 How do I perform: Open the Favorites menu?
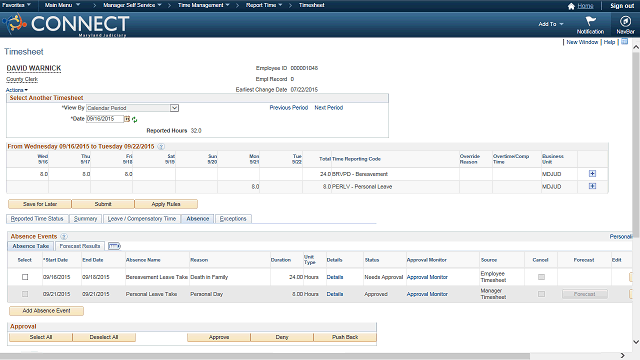point(16,5)
